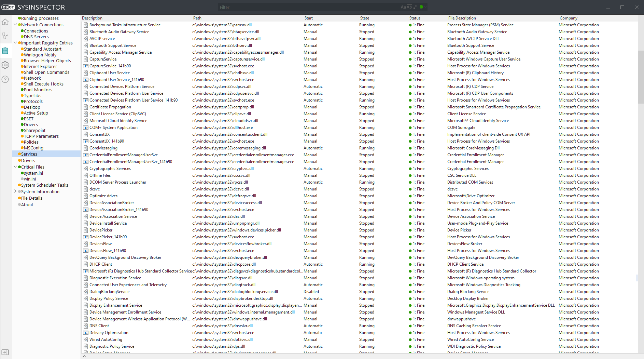This screenshot has width=644, height=359.
Task: Click the vertical scrollbar of the services list
Action: tap(641, 77)
